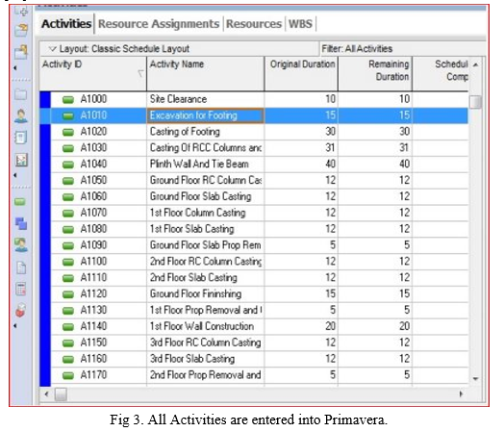Image resolution: width=504 pixels, height=432 pixels.
Task: Open Resource Assignments sidebar icon
Action: 21,245
